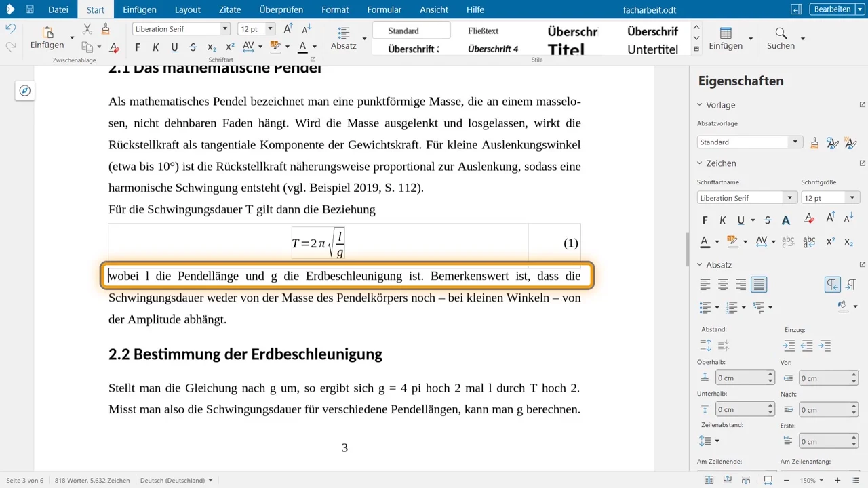Click the ribbon font color swatch
The width and height of the screenshot is (868, 488).
pos(302,47)
